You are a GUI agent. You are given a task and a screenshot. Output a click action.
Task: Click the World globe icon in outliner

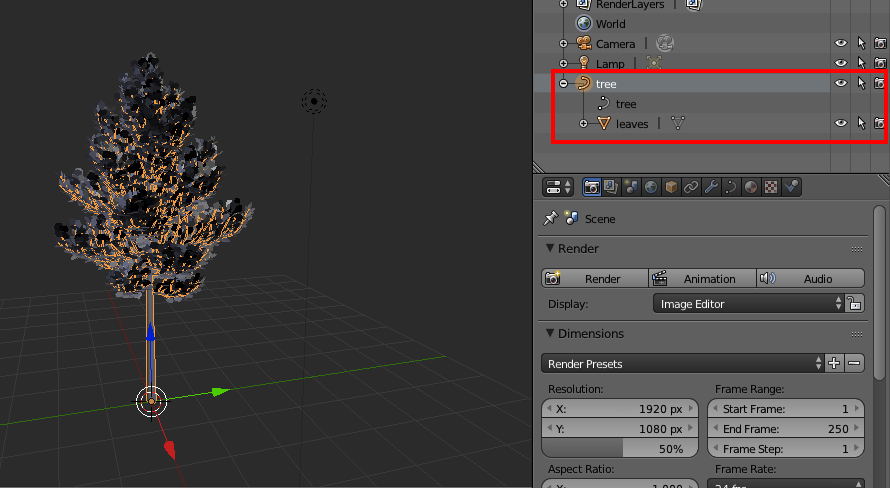(x=583, y=23)
